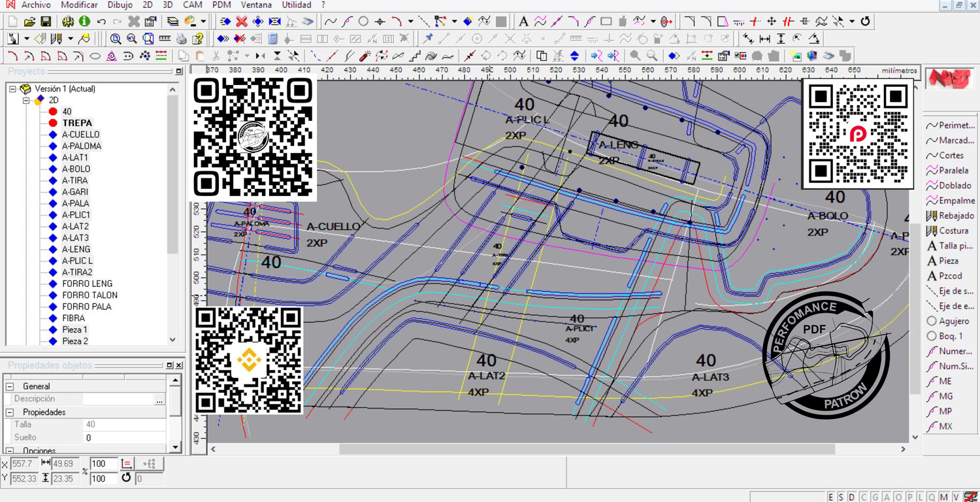Click the open folder icon

(29, 22)
